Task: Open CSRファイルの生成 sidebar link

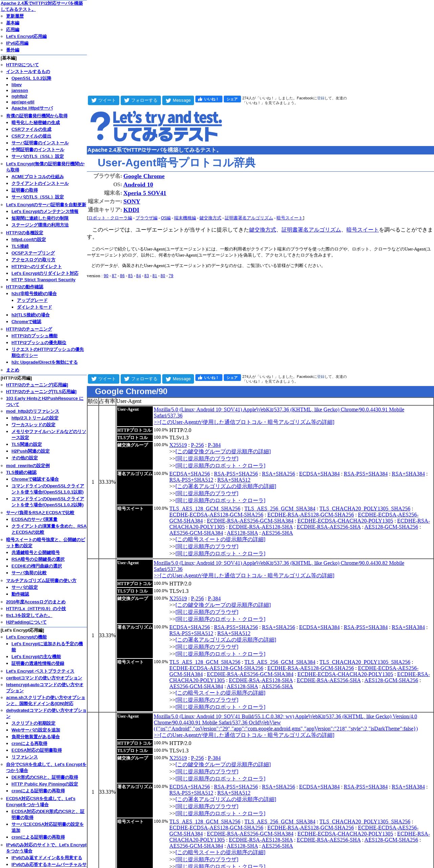Action: click(31, 129)
